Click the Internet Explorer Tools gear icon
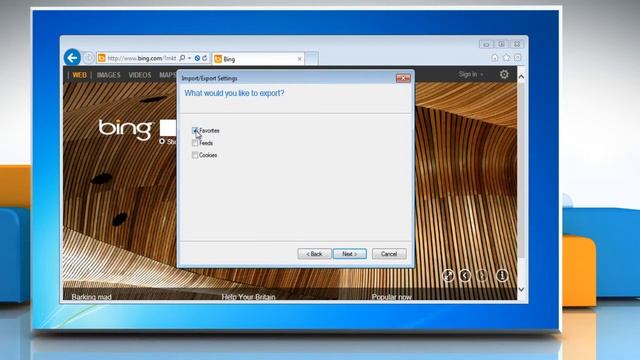This screenshot has height=360, width=640. click(x=518, y=58)
